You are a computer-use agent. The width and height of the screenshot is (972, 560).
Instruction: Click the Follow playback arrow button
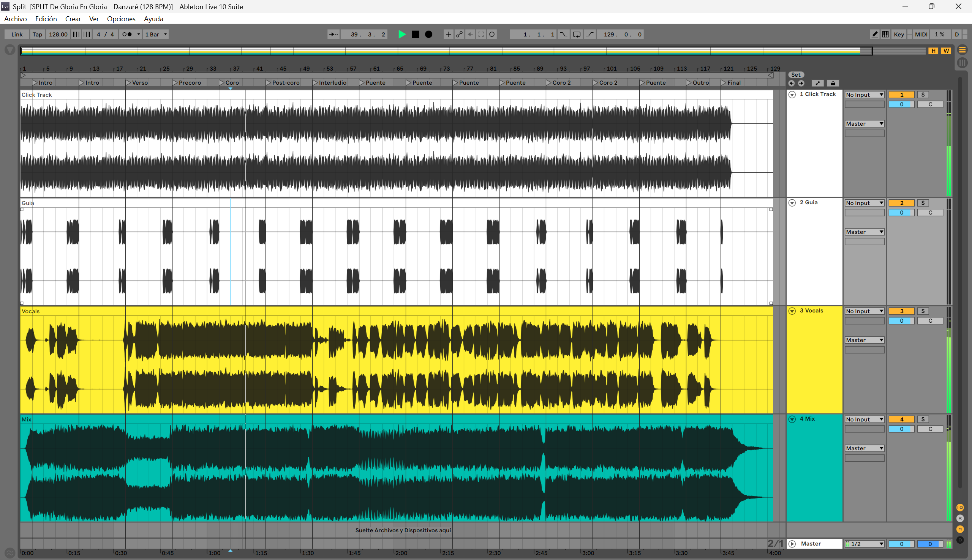(333, 34)
